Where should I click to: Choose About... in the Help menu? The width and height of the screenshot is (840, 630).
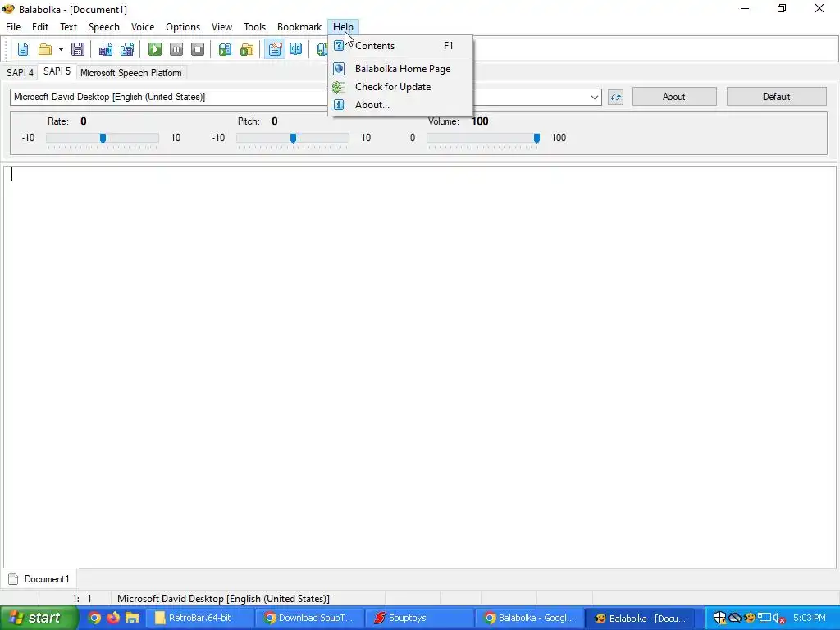coord(400,105)
